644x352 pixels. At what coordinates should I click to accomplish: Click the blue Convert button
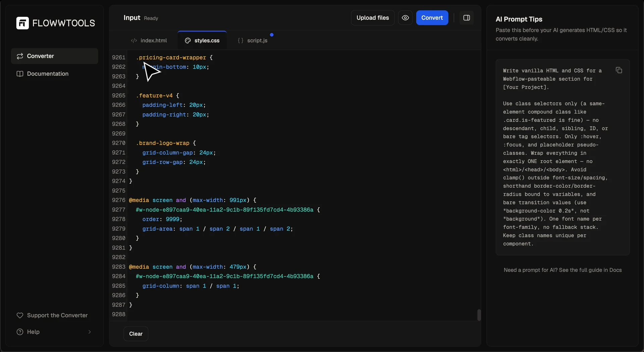click(x=432, y=18)
